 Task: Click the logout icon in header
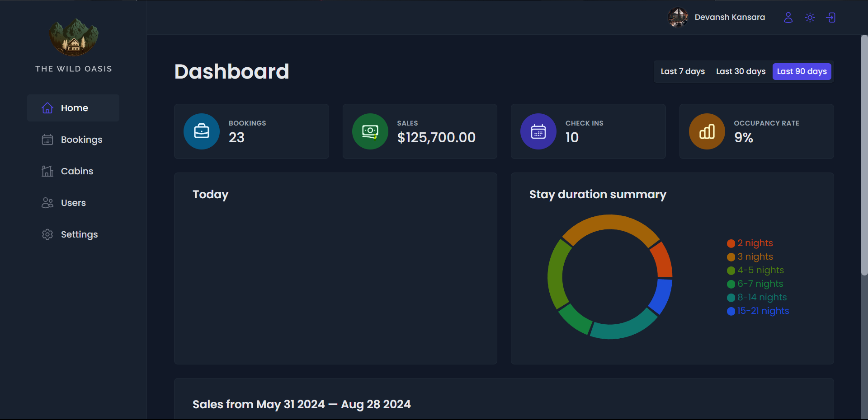pos(831,18)
